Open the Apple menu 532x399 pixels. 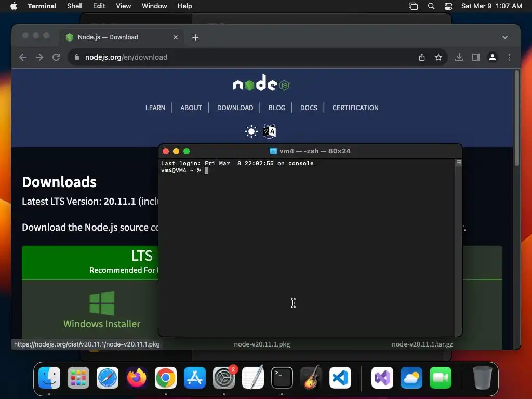tap(14, 6)
